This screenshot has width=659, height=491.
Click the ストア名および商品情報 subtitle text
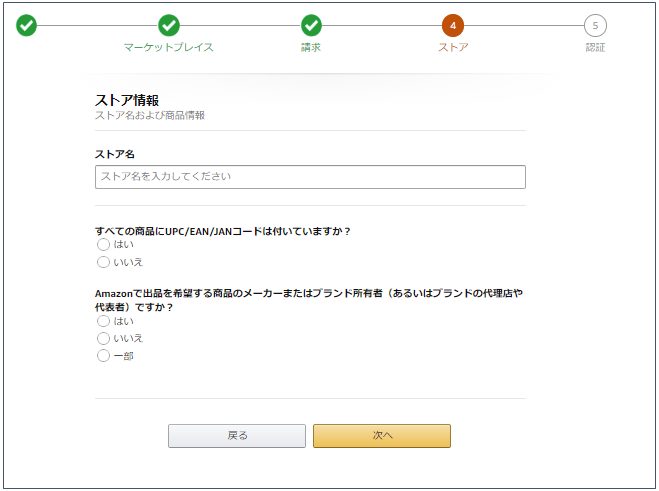[x=150, y=115]
